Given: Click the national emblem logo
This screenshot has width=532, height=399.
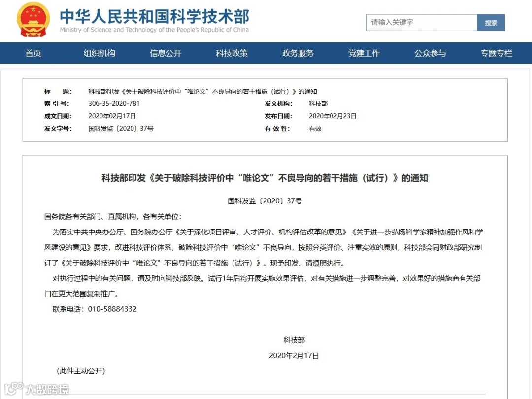Looking at the screenshot, I should click(33, 20).
